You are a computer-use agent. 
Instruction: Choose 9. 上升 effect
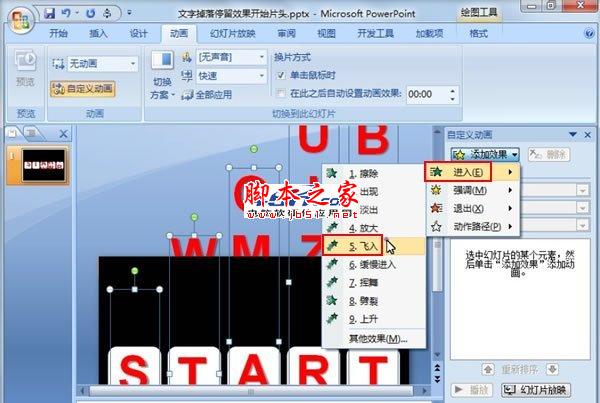(373, 319)
